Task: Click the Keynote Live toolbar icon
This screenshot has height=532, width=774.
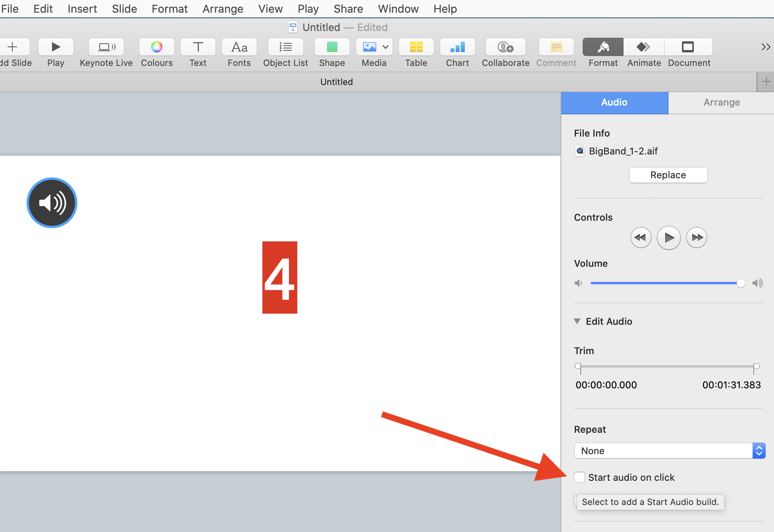Action: pyautogui.click(x=106, y=47)
